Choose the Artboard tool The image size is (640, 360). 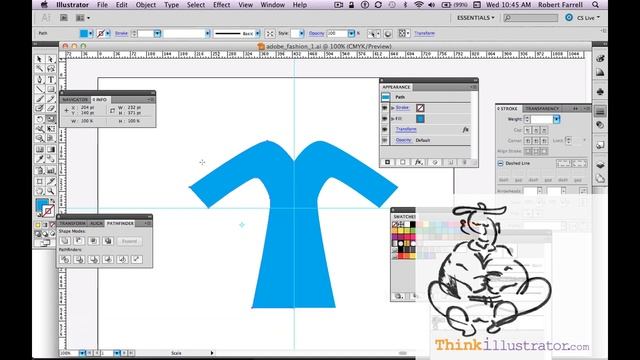point(40,181)
